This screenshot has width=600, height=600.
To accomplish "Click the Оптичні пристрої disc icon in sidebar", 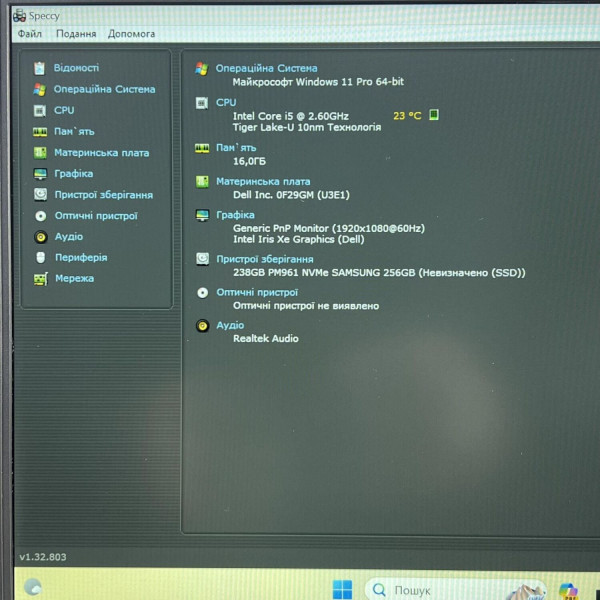I will point(41,216).
